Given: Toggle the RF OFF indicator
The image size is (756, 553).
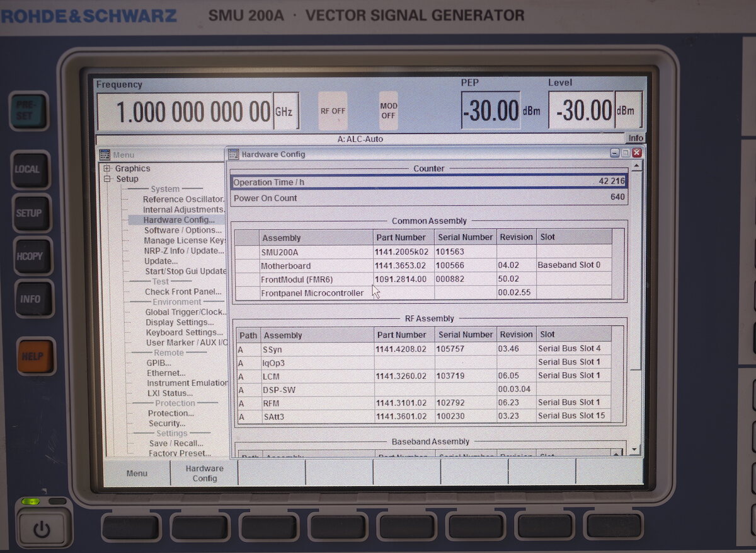Looking at the screenshot, I should point(333,111).
